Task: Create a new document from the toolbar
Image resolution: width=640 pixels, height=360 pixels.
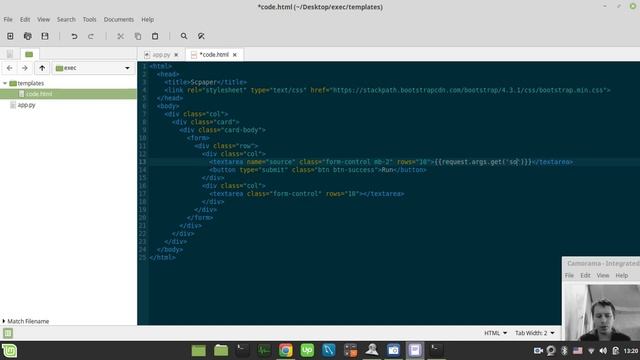Action: click(10, 36)
